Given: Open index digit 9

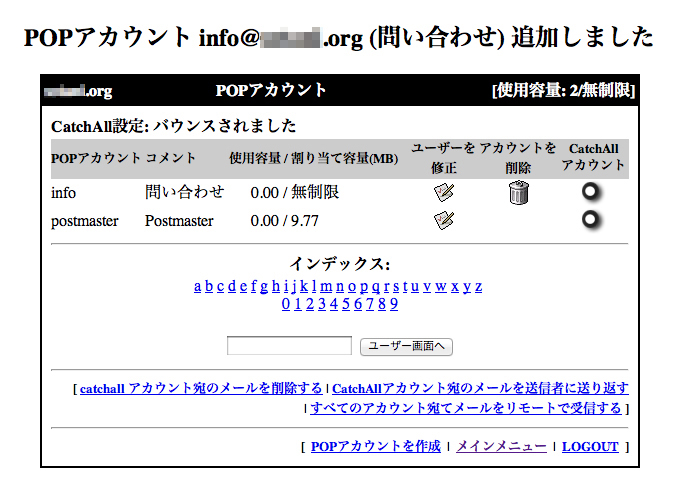Looking at the screenshot, I should (x=394, y=304).
